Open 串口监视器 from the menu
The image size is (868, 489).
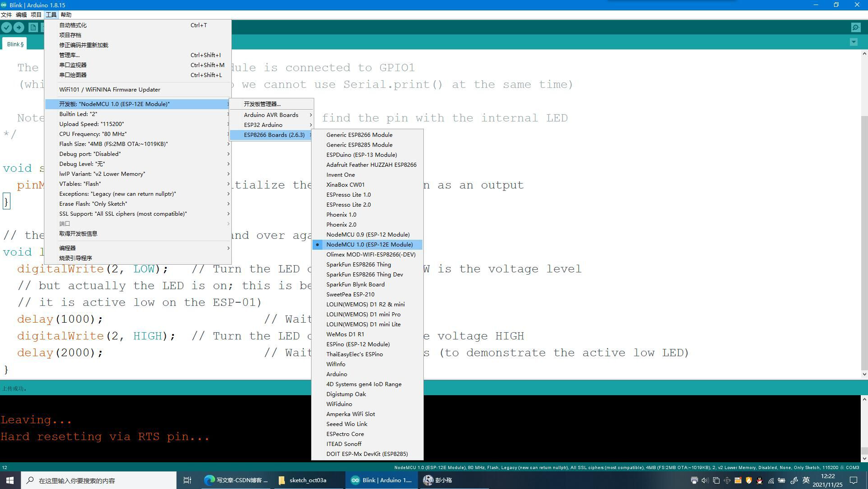coord(138,65)
